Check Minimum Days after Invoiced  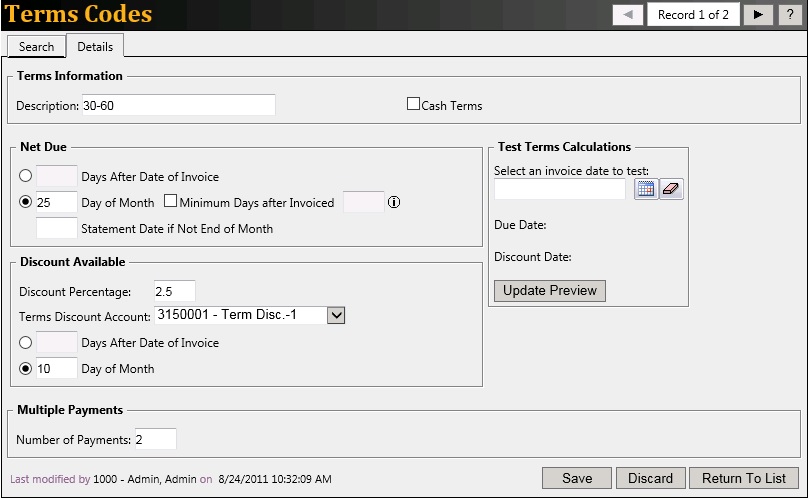tap(170, 202)
